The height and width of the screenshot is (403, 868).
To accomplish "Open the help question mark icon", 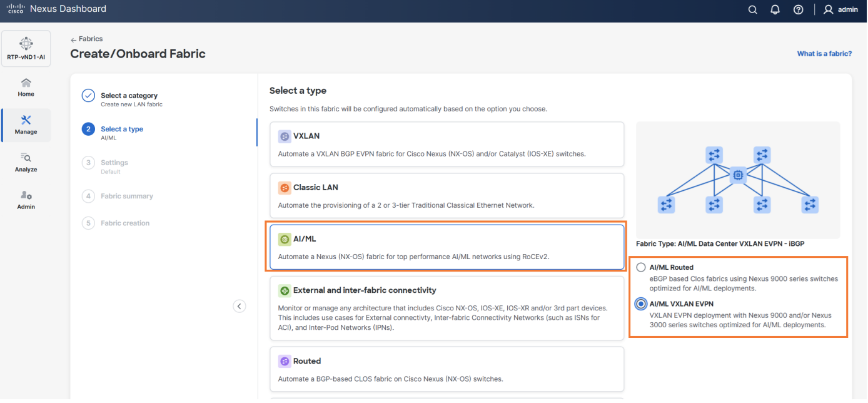I will pyautogui.click(x=798, y=9).
